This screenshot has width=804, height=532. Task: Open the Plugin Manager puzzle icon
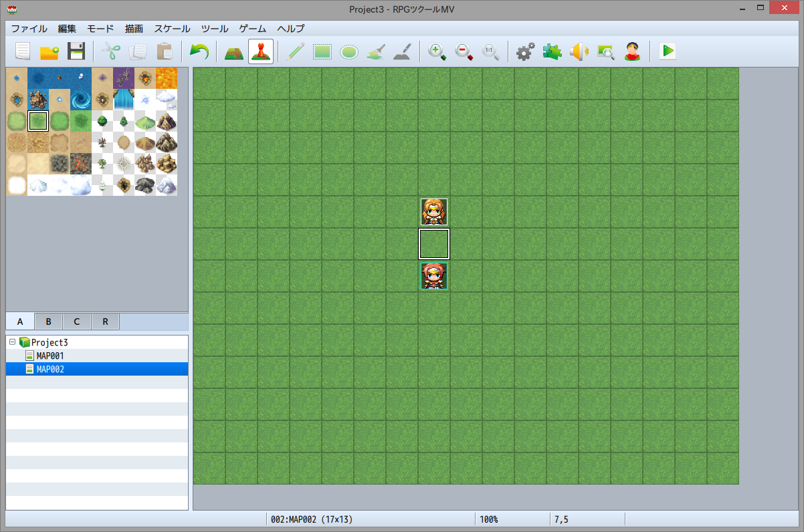(552, 51)
